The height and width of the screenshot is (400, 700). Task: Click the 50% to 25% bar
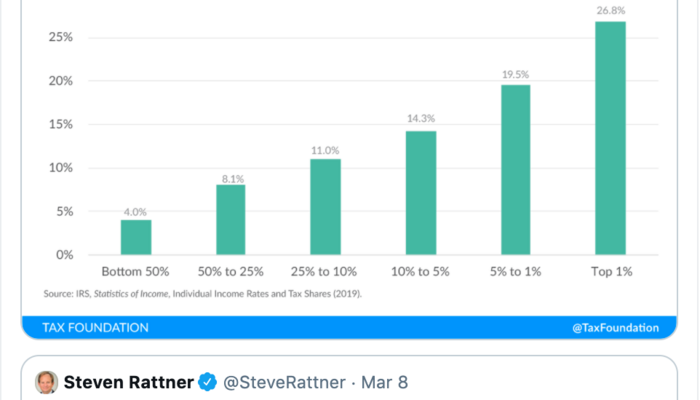point(230,219)
